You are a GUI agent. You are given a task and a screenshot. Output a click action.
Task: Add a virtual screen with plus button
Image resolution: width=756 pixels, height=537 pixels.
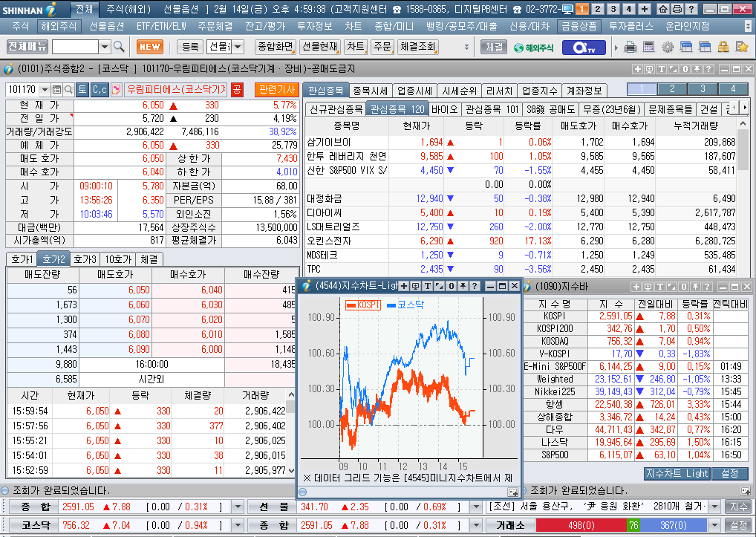coord(644,9)
